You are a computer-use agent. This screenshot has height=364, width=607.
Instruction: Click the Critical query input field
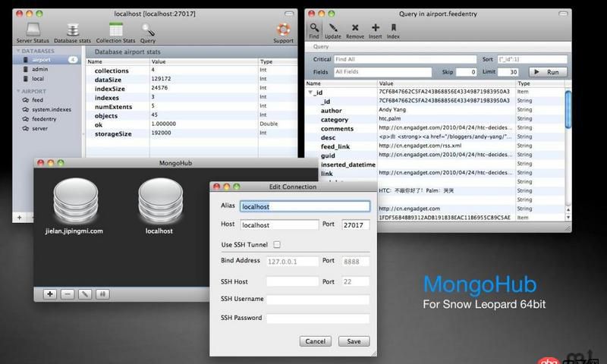pyautogui.click(x=405, y=59)
